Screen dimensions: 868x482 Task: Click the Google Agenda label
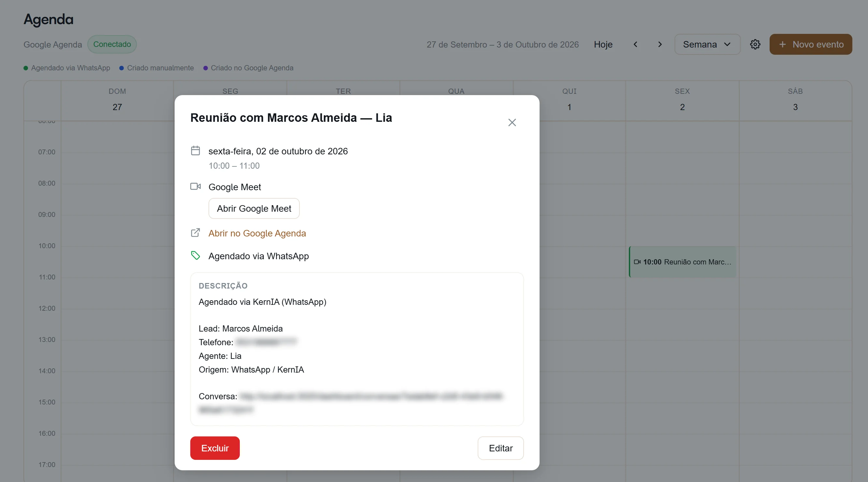[52, 45]
